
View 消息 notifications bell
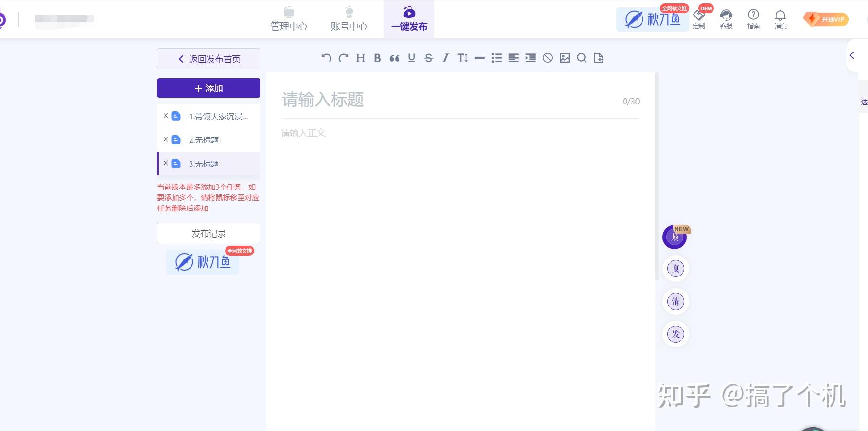(781, 19)
